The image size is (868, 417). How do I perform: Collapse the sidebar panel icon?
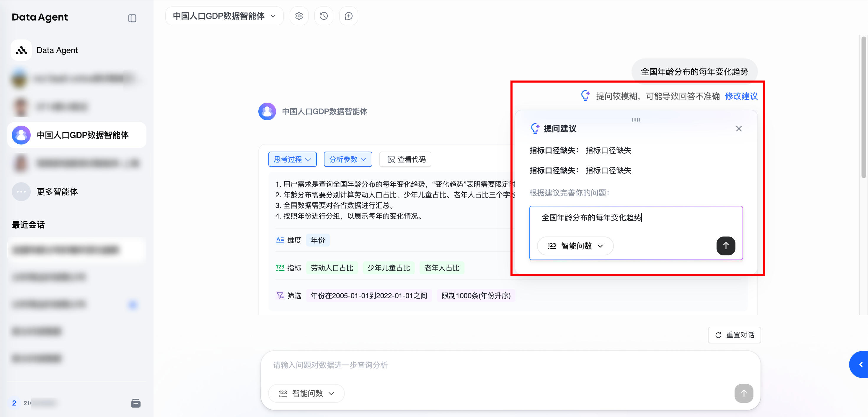[132, 18]
